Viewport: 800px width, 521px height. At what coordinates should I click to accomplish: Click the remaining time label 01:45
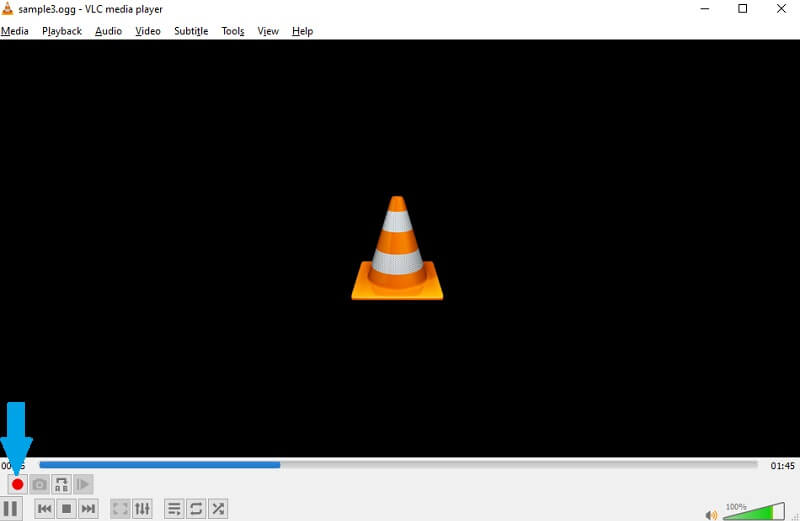point(781,465)
